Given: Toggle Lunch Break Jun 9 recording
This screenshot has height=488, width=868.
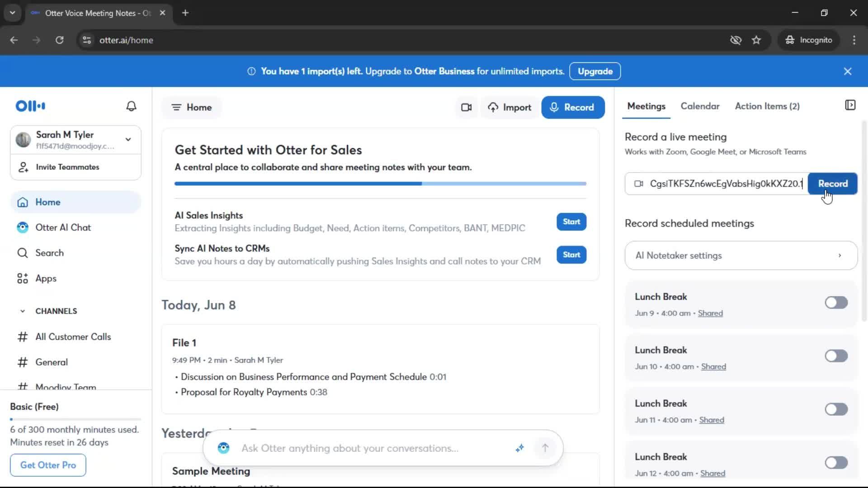Looking at the screenshot, I should point(836,303).
